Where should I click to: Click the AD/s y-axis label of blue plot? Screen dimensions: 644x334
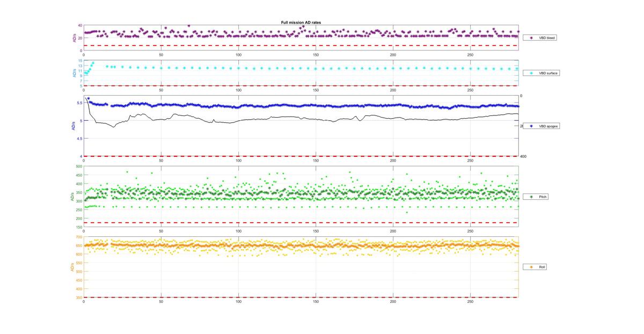pos(73,126)
